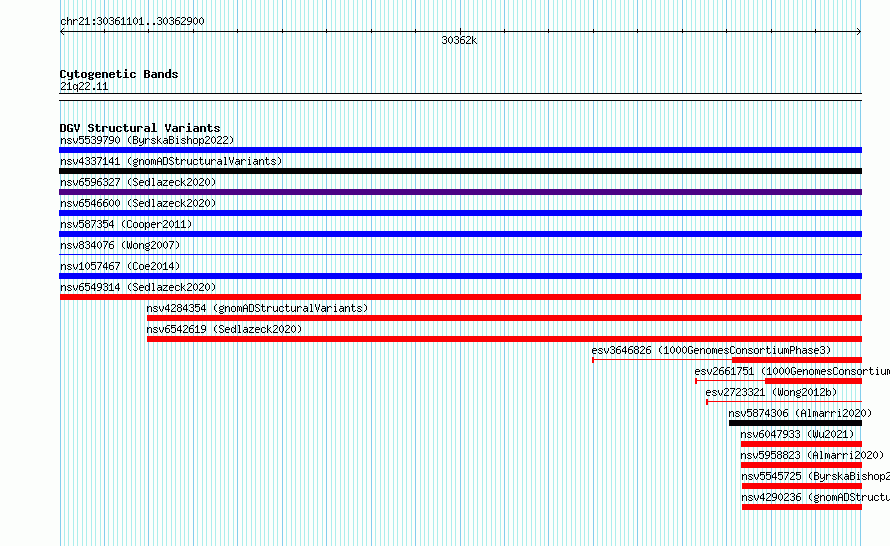
Task: Click the black bar of nsv5874306
Action: (795, 423)
